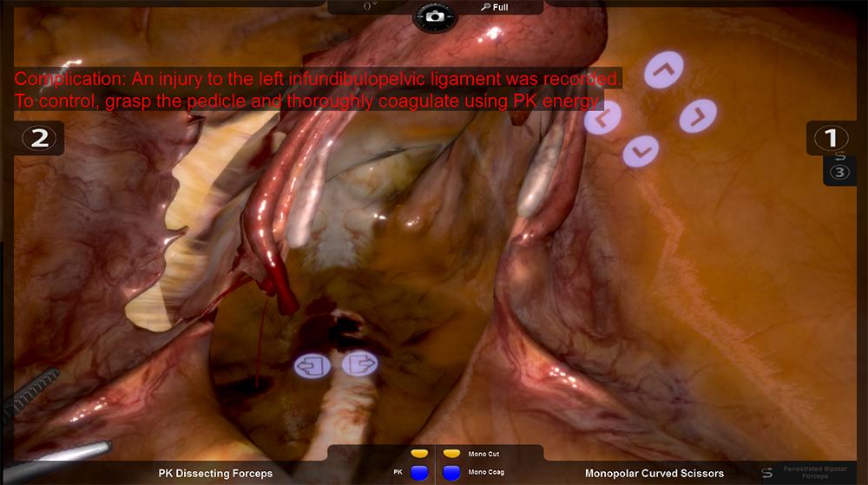Click the 0° camera angle indicator
Screen dimensions: 868x485
coord(371,6)
